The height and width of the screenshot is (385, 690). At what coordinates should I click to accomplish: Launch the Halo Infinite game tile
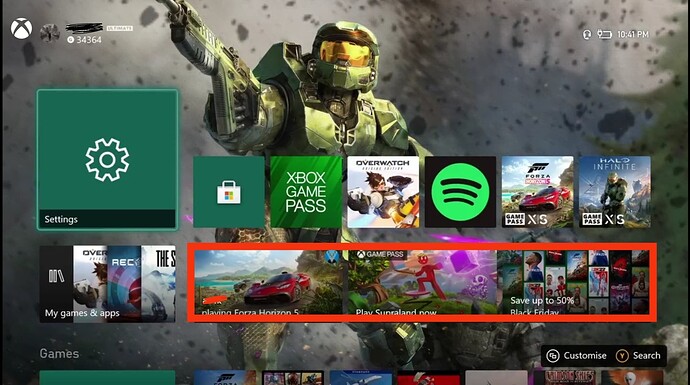pyautogui.click(x=615, y=192)
